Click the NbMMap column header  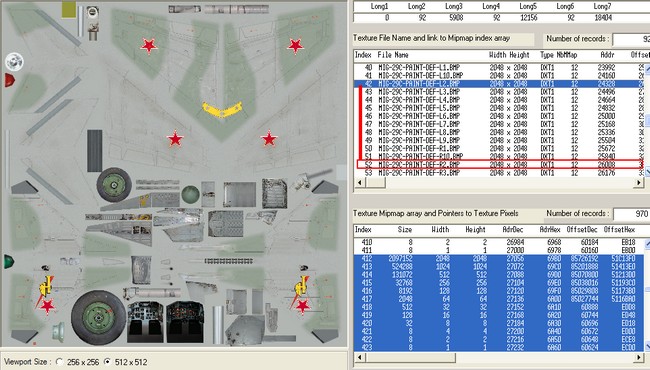pyautogui.click(x=567, y=55)
